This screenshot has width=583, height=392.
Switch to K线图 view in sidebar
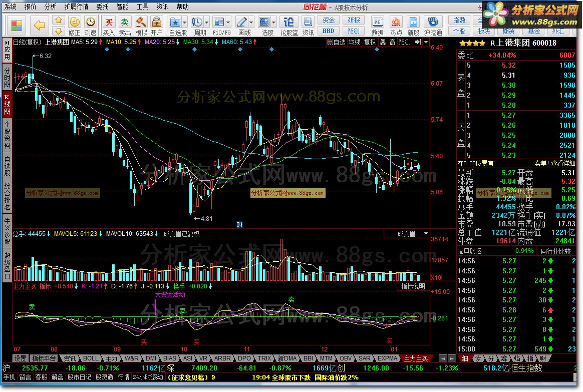[x=7, y=105]
